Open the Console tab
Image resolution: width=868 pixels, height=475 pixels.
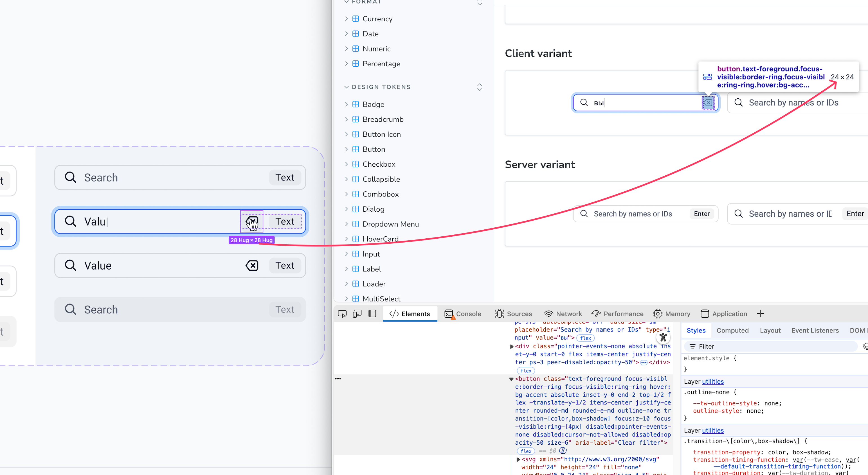[x=463, y=314]
